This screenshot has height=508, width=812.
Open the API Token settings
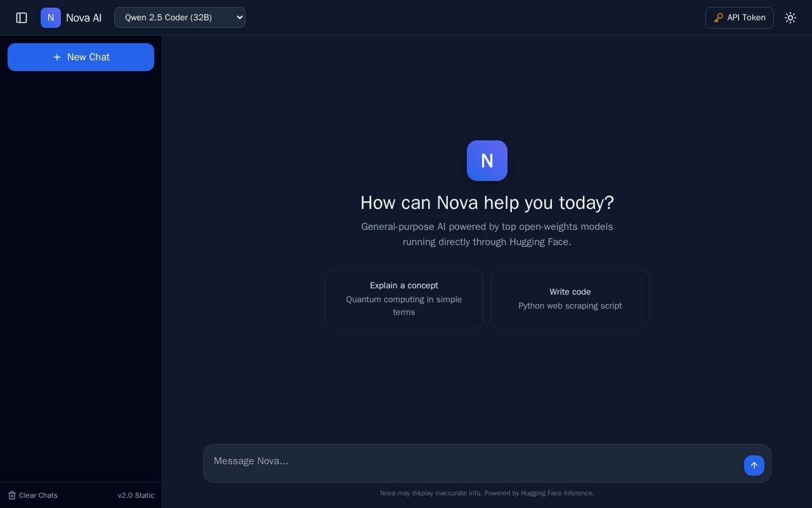click(x=739, y=18)
